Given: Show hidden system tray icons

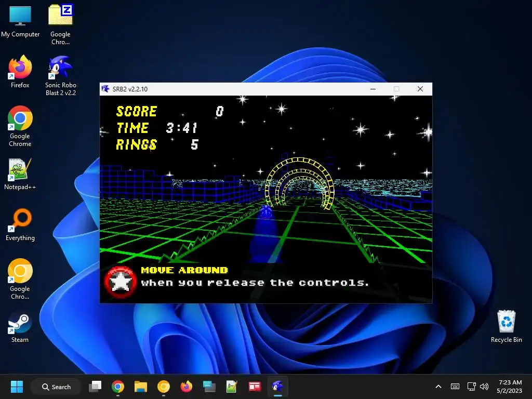Looking at the screenshot, I should (438, 387).
